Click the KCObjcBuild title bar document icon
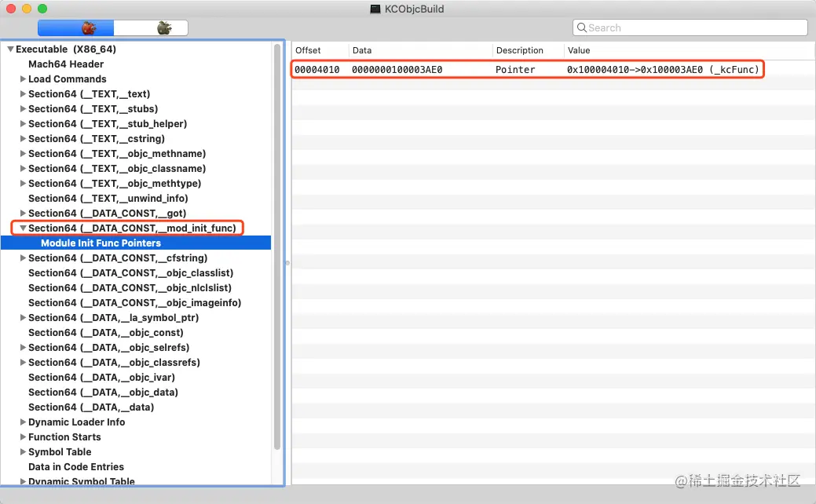The width and height of the screenshot is (816, 504). tap(375, 9)
